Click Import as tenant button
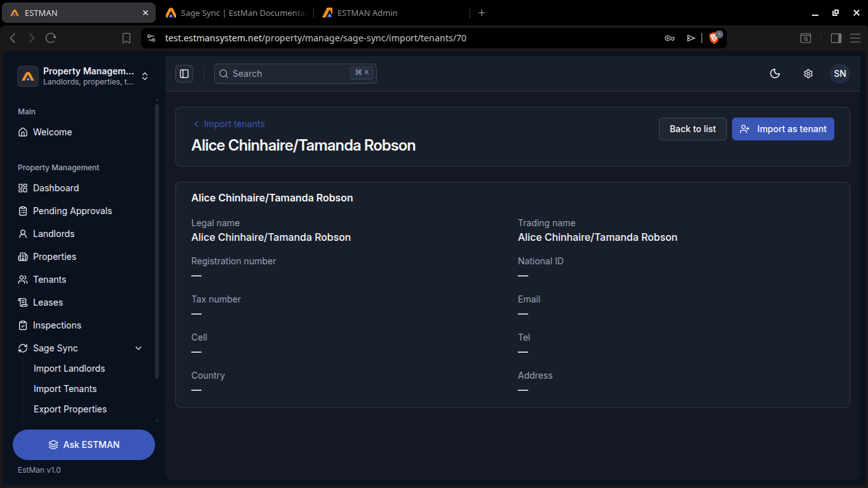 click(x=783, y=129)
